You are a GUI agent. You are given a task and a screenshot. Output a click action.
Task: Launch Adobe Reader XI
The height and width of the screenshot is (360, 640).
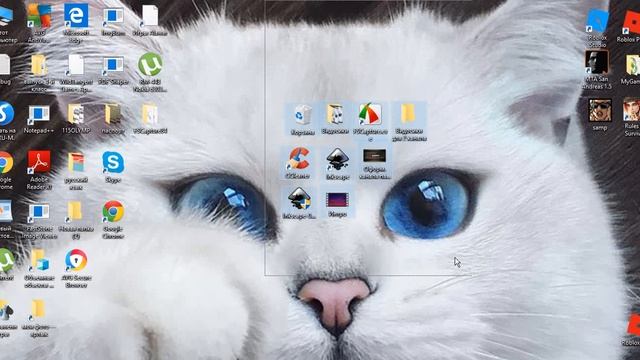39,171
